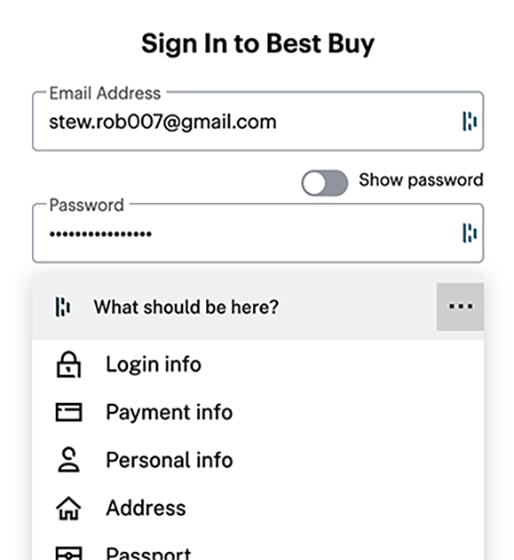This screenshot has width=514, height=560.
Task: Toggle the Show password switch
Action: click(x=325, y=183)
